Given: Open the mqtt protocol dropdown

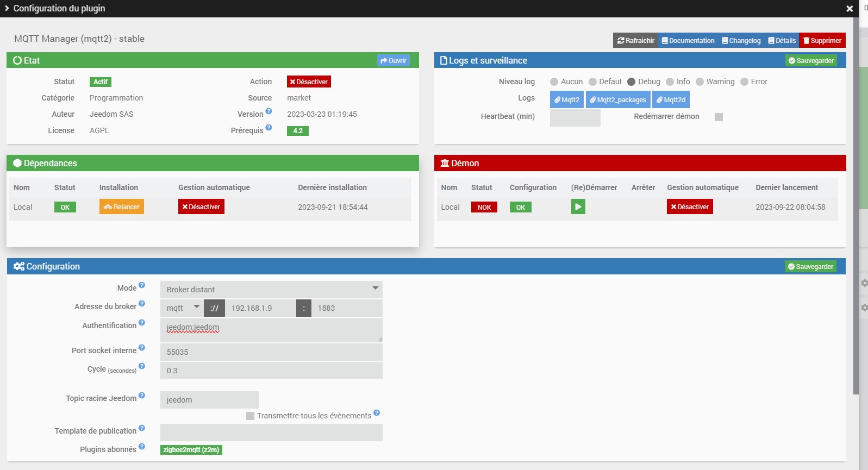Looking at the screenshot, I should 183,308.
